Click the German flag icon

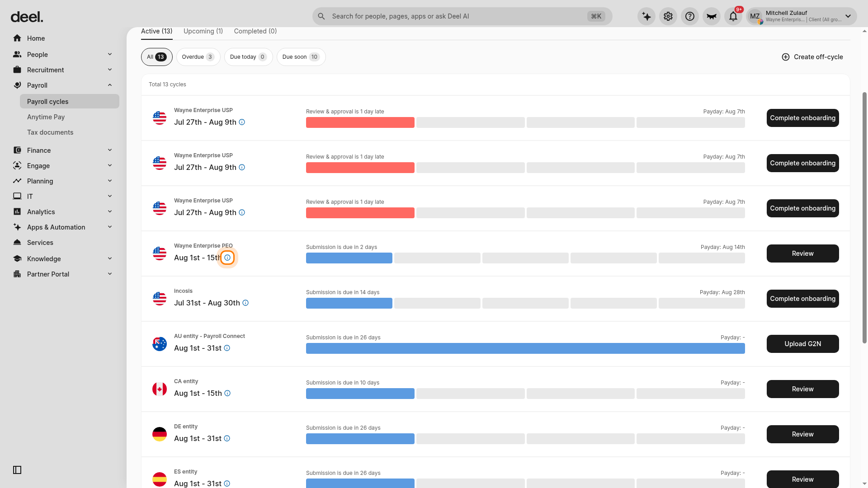click(x=160, y=434)
